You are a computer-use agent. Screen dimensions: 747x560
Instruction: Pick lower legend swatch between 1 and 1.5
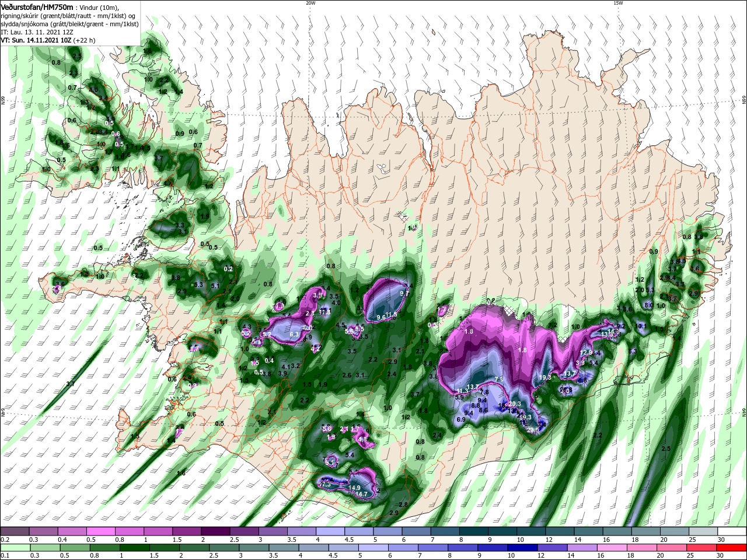(x=135, y=548)
